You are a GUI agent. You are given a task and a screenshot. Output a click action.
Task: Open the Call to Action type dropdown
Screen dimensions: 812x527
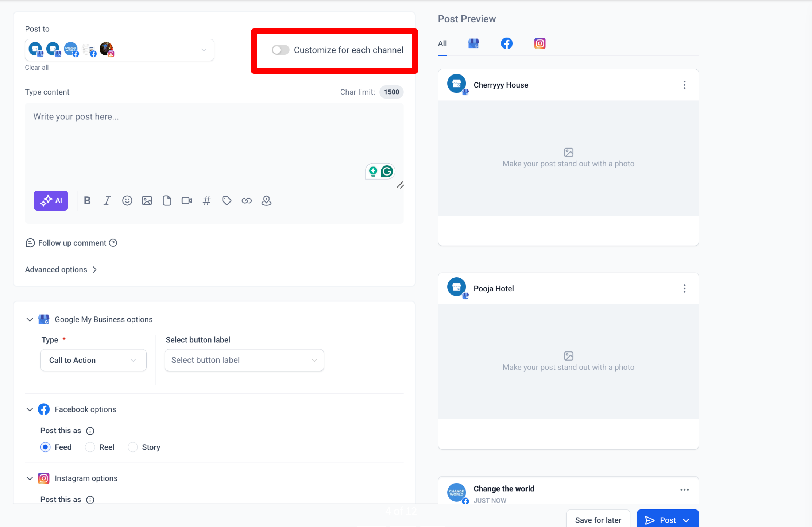coord(93,360)
